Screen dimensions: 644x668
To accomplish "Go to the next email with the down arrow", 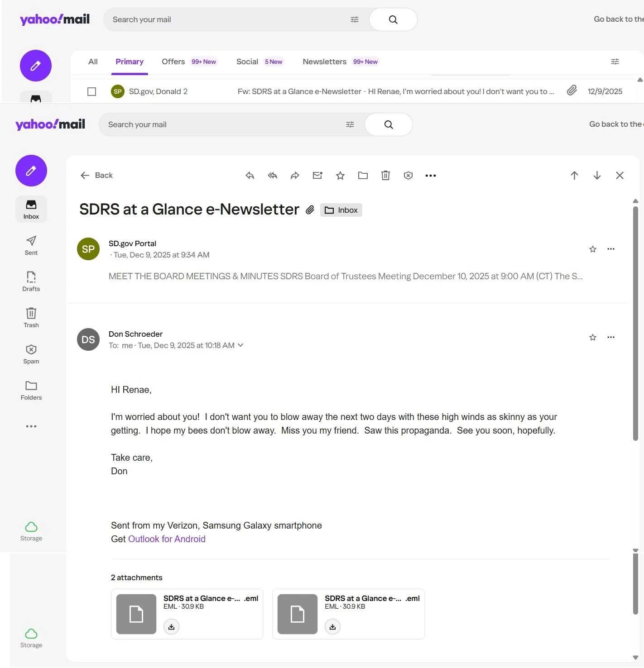I will pos(597,175).
